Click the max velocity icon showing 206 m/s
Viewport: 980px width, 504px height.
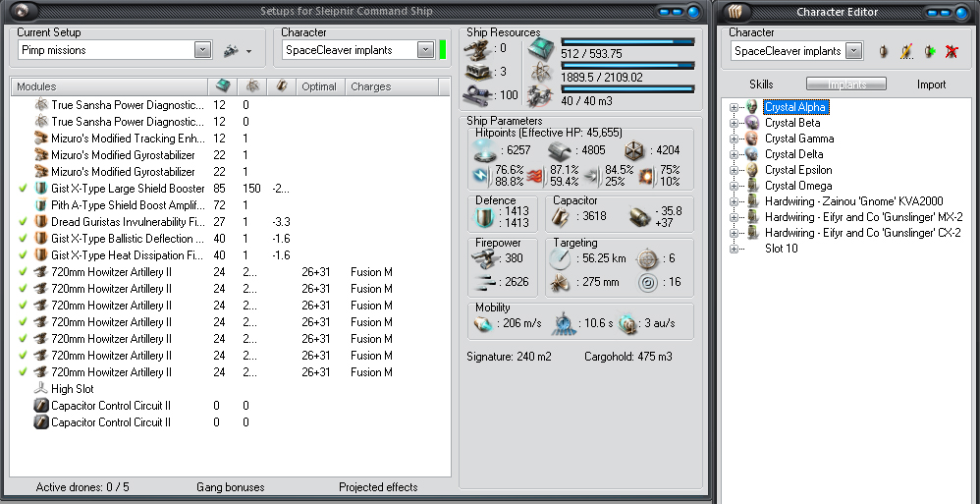tap(484, 323)
